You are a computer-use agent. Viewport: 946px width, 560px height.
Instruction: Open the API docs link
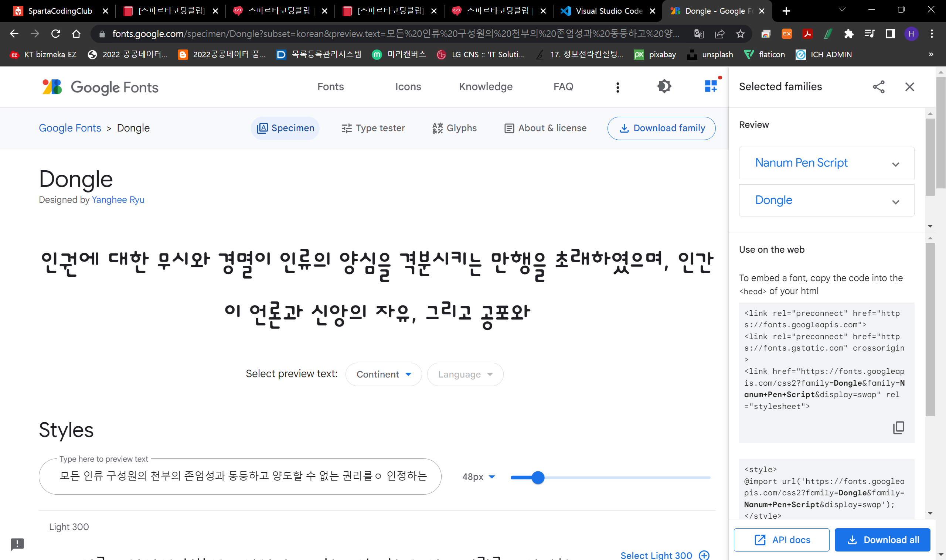(782, 540)
